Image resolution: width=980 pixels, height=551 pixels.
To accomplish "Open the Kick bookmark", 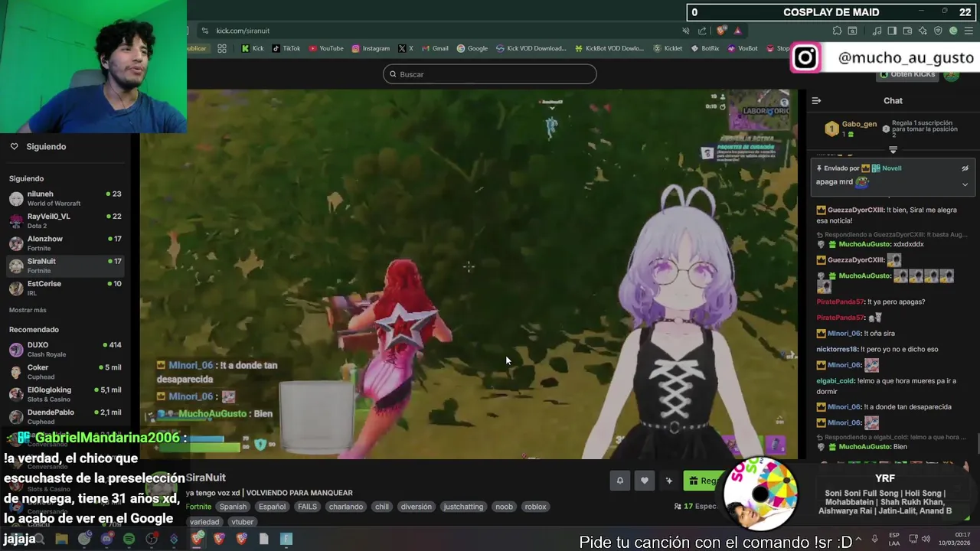I will 253,48.
